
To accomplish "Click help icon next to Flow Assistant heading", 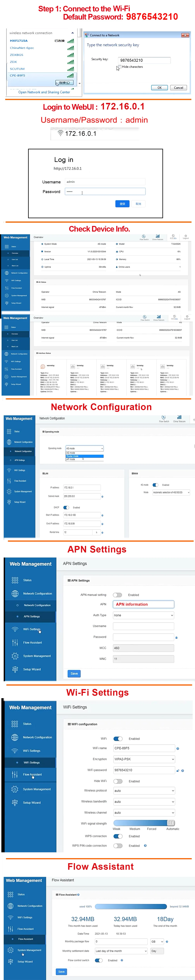I will click(x=79, y=894).
